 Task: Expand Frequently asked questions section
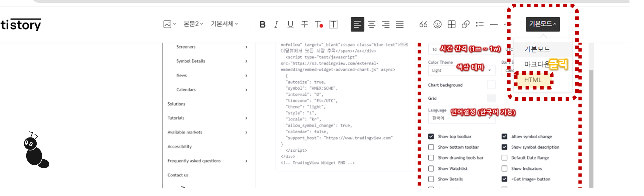point(208,161)
